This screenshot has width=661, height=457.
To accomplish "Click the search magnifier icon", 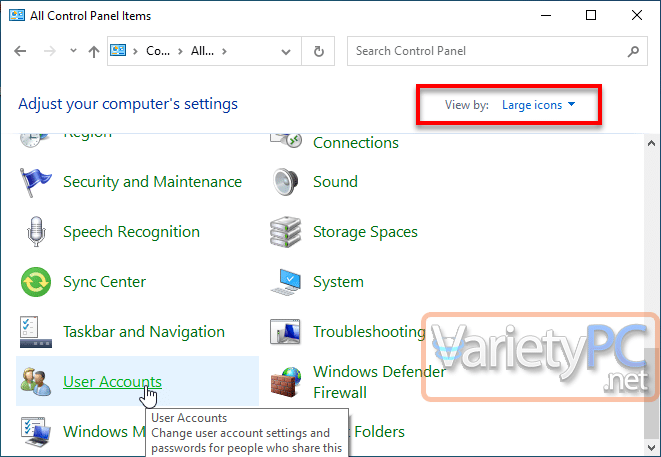I will pyautogui.click(x=633, y=51).
